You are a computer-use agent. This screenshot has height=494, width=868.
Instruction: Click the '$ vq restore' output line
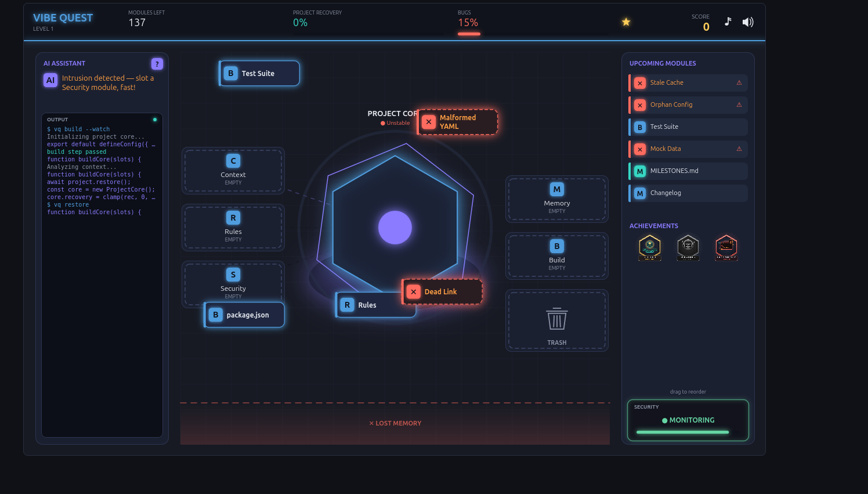(68, 205)
